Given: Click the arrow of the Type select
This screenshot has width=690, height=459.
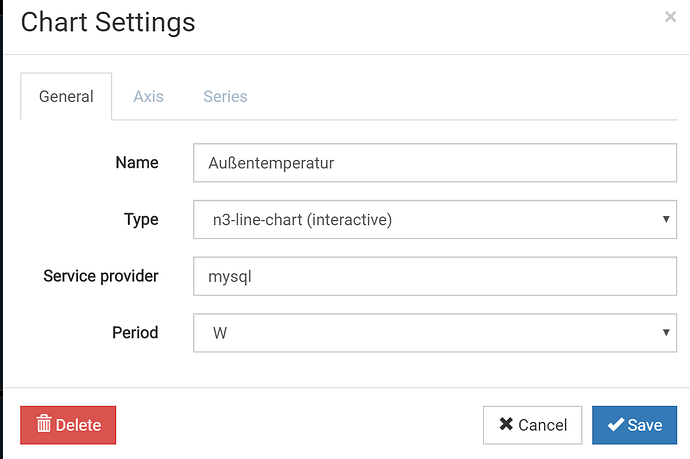Looking at the screenshot, I should click(666, 220).
